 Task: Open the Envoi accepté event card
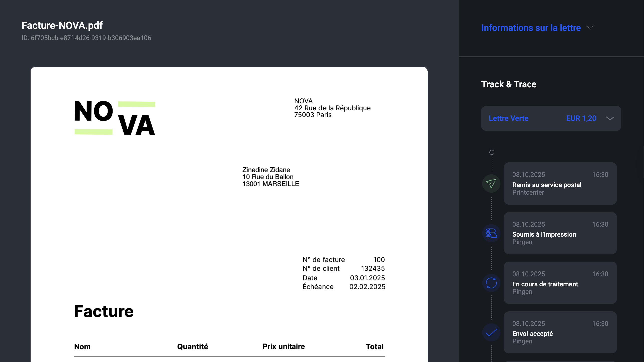[560, 332]
